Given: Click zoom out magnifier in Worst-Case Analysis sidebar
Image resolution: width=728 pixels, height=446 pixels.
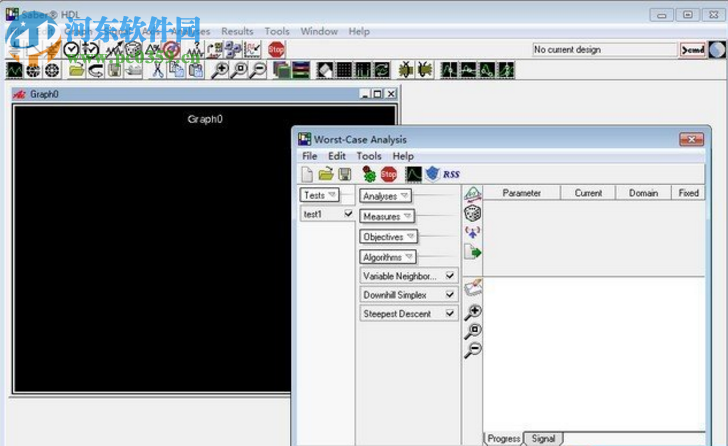Looking at the screenshot, I should click(473, 350).
